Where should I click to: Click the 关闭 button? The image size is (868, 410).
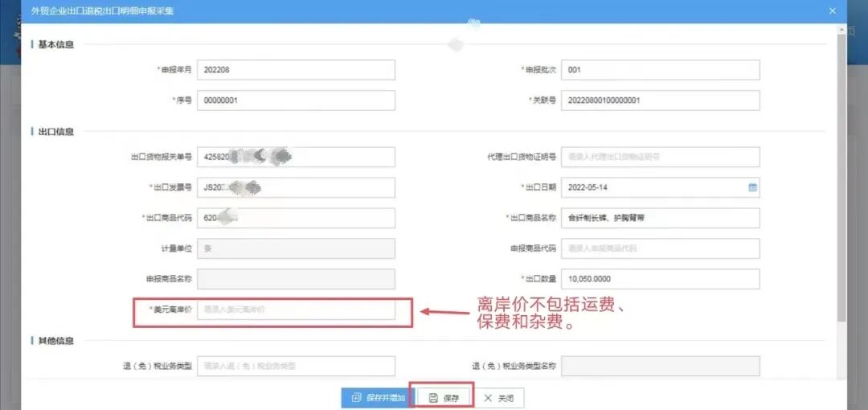[x=498, y=398]
